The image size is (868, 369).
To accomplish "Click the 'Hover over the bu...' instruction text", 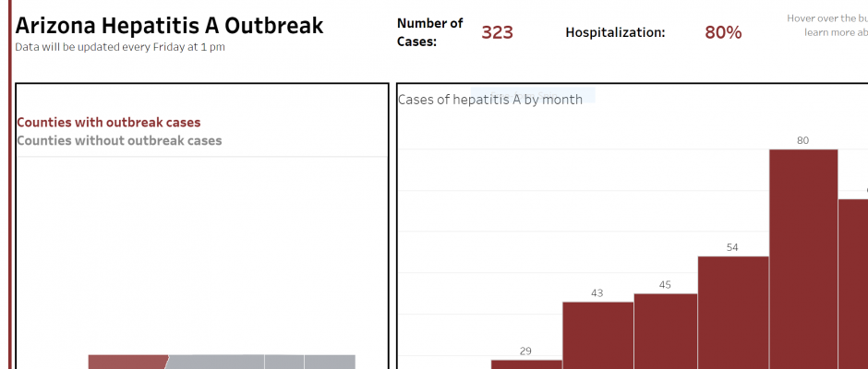I will [827, 25].
